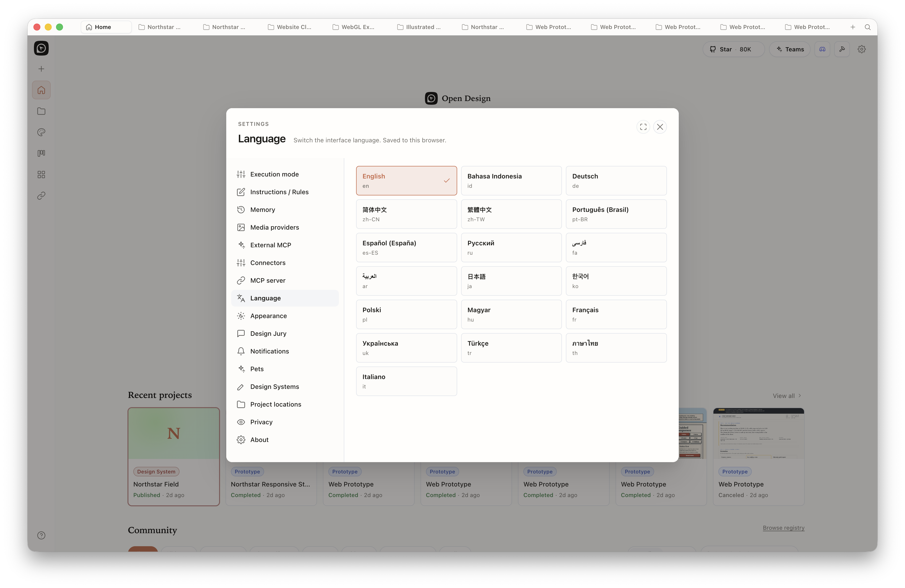Select Deutsch language option

(x=616, y=180)
